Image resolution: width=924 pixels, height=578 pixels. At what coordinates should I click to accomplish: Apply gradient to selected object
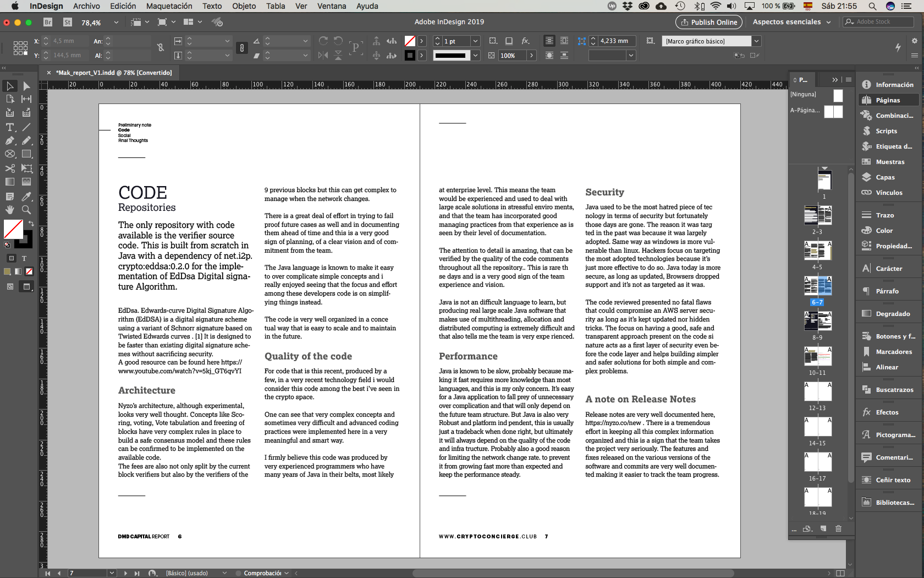pyautogui.click(x=18, y=271)
